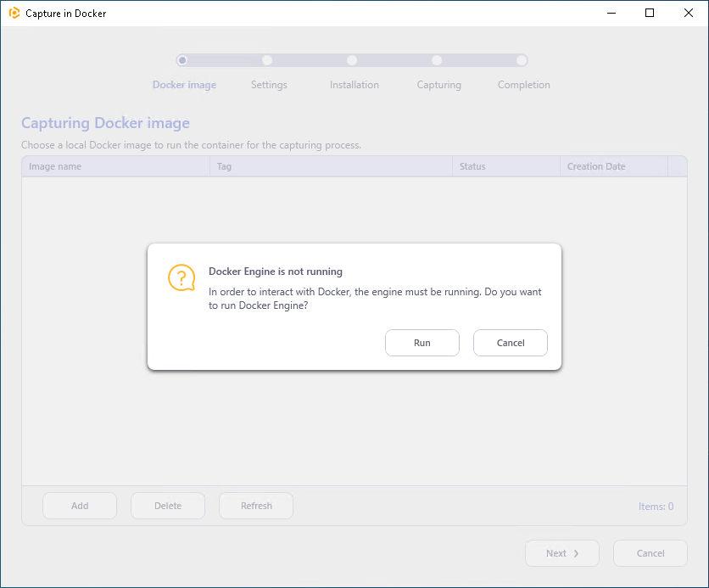Click the progress dot above Installation

352,60
